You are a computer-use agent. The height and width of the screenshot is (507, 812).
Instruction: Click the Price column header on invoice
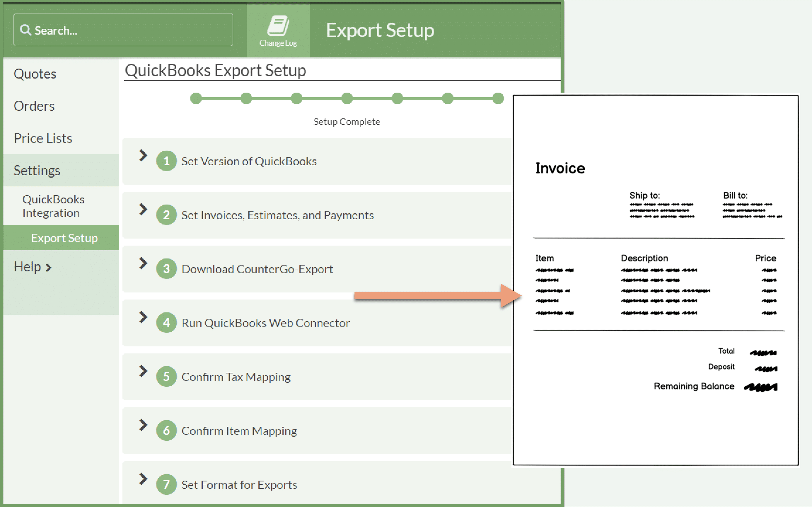(x=765, y=258)
